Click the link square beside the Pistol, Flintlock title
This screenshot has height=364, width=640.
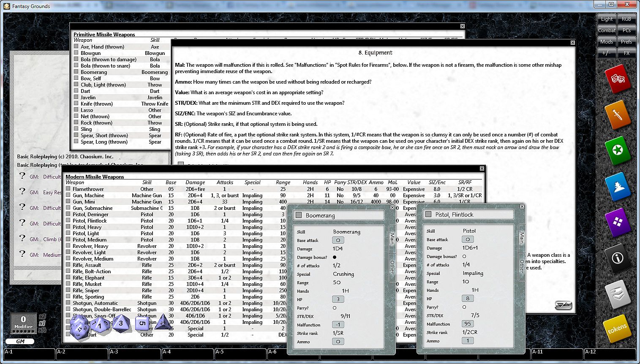click(x=428, y=214)
